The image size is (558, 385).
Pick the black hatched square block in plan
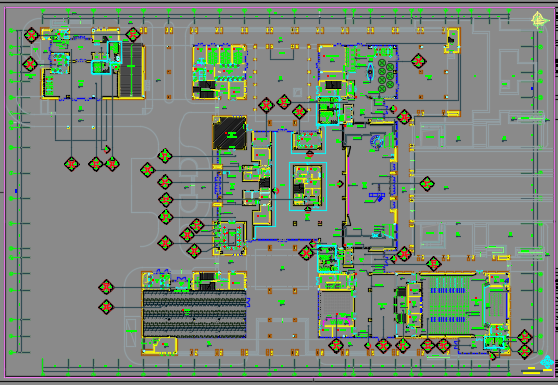click(230, 133)
